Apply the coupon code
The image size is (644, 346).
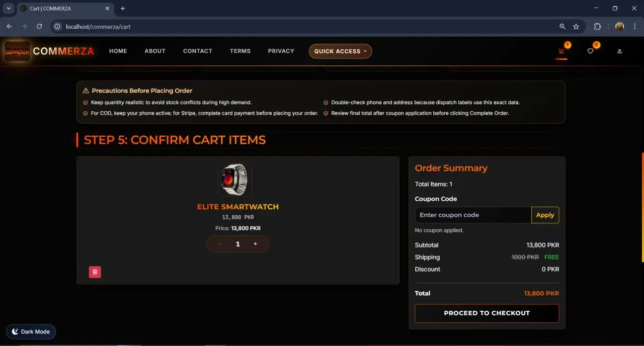[545, 215]
